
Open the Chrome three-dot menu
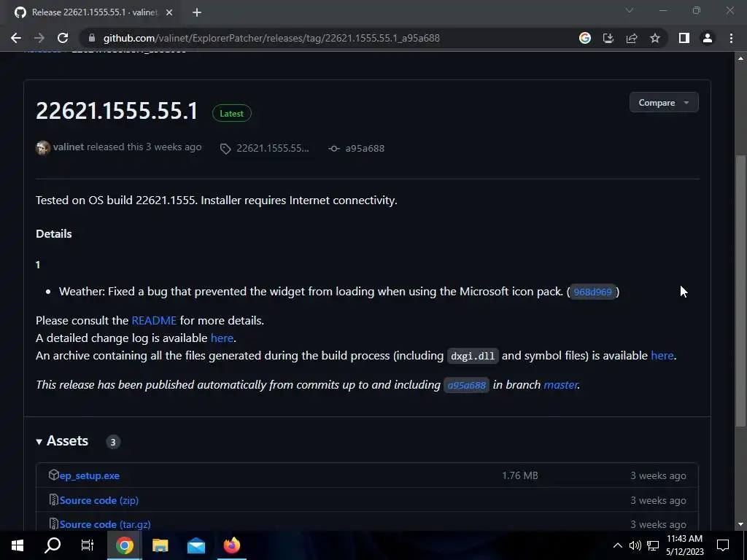pyautogui.click(x=731, y=38)
